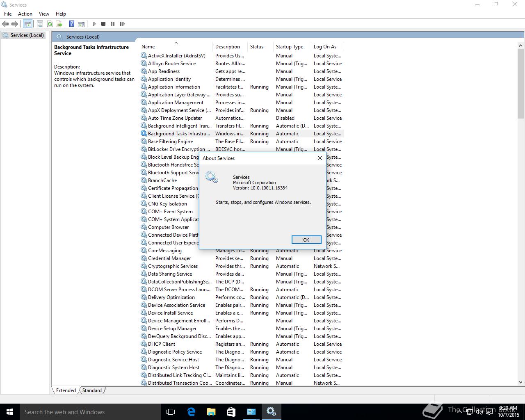Viewport: 525px width, 420px height.
Task: Click gear icon of CoreMessaging row
Action: click(144, 250)
